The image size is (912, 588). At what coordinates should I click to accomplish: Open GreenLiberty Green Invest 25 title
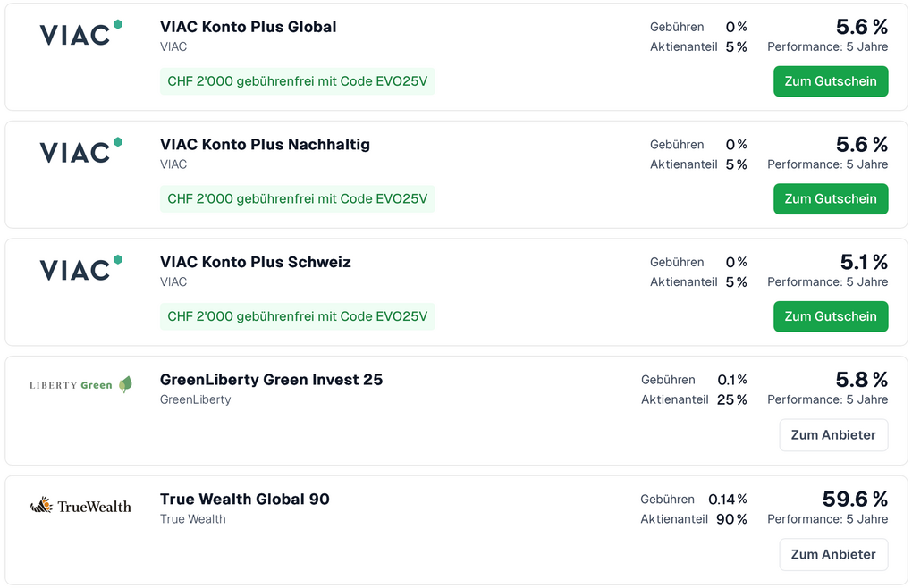click(x=271, y=380)
